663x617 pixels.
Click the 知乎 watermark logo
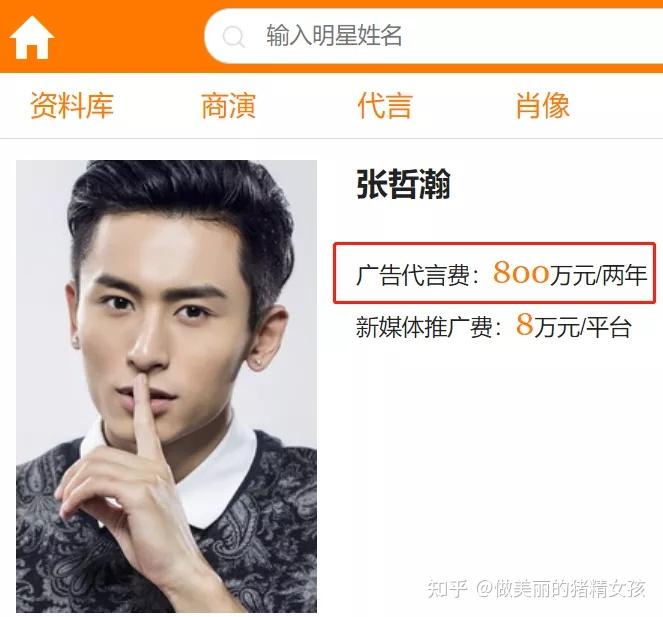pos(447,588)
